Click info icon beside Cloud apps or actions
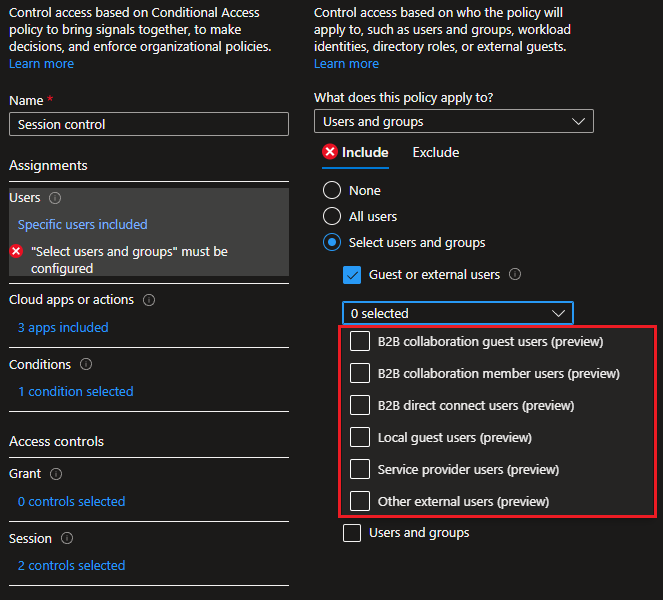This screenshot has width=663, height=600. coord(148,300)
